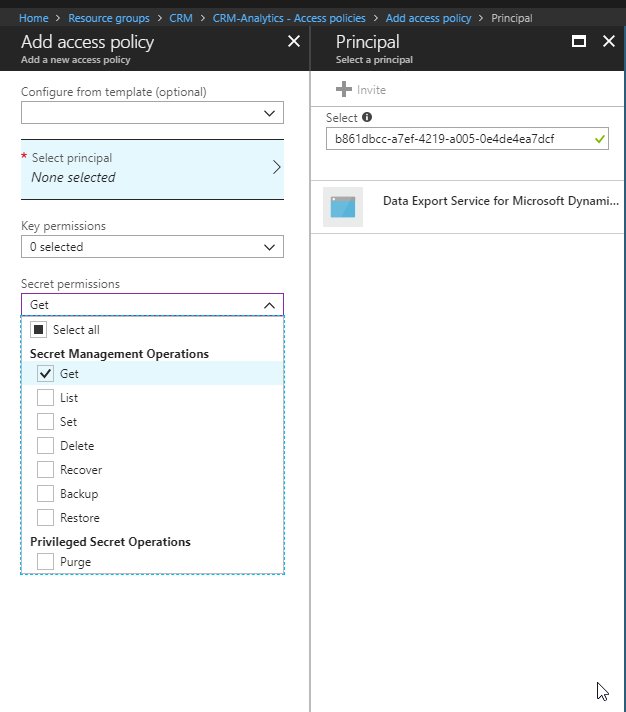This screenshot has height=712, width=626.
Task: Navigate to CRM-Analytics - Access policies breadcrumb
Action: [289, 18]
